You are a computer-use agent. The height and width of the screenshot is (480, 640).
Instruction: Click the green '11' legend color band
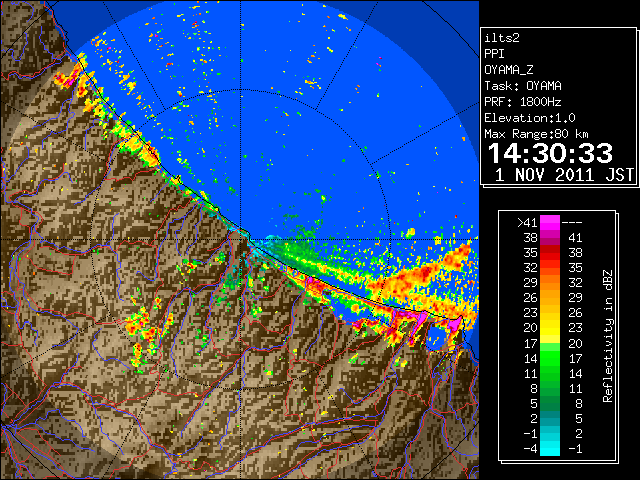pos(550,373)
